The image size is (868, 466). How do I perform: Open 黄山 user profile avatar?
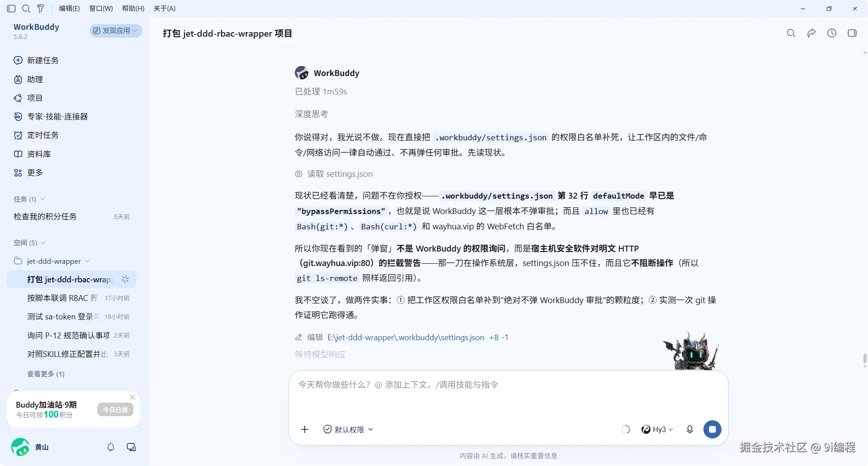tap(20, 447)
